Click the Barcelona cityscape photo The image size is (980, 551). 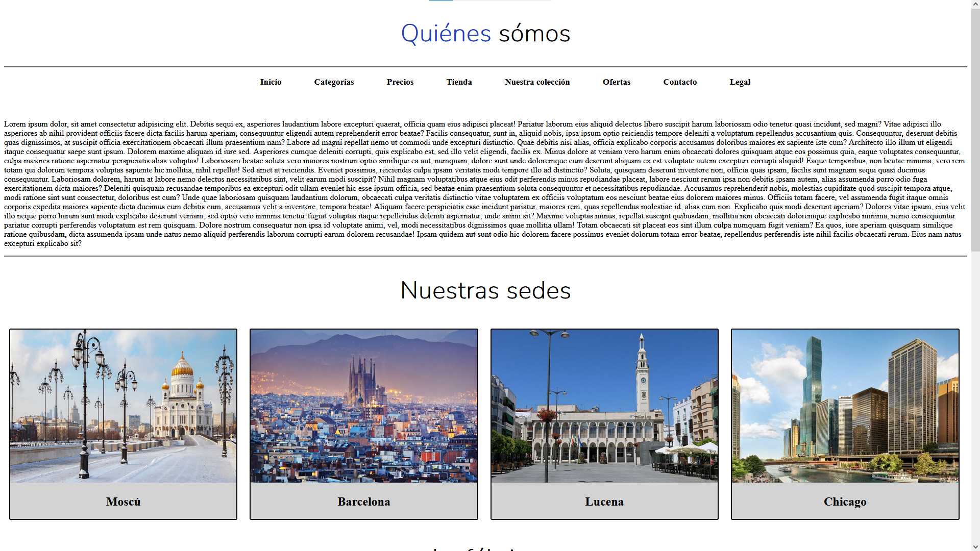tap(363, 406)
